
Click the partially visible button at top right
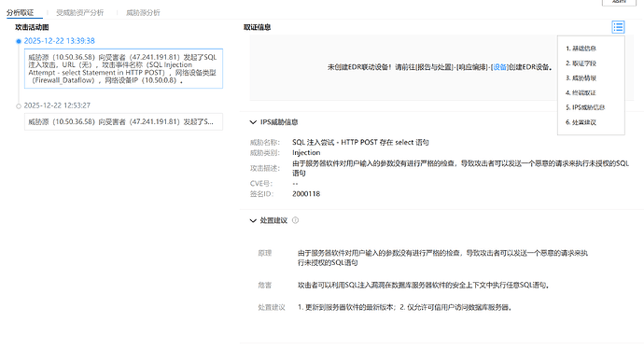pos(619,3)
